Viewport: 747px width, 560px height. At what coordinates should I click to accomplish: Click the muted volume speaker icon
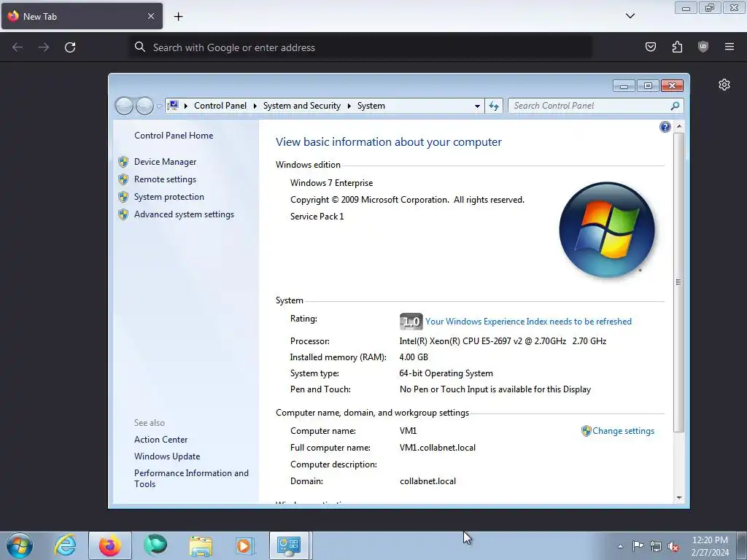tap(673, 546)
